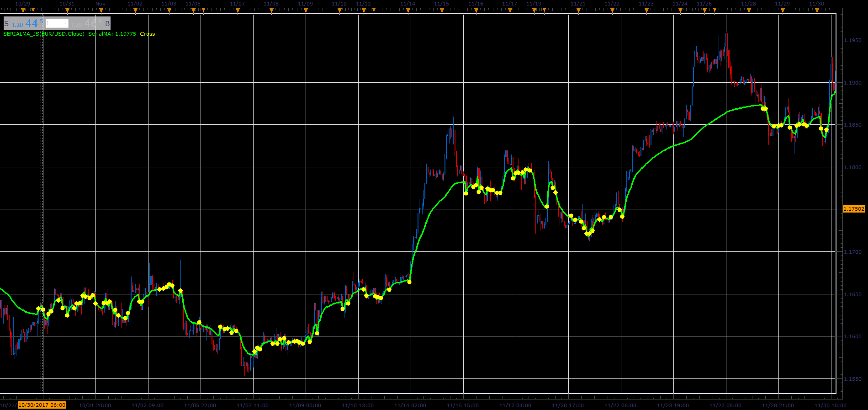This screenshot has height=410, width=868.
Task: Open the trade quantity dropdown
Action: (57, 23)
